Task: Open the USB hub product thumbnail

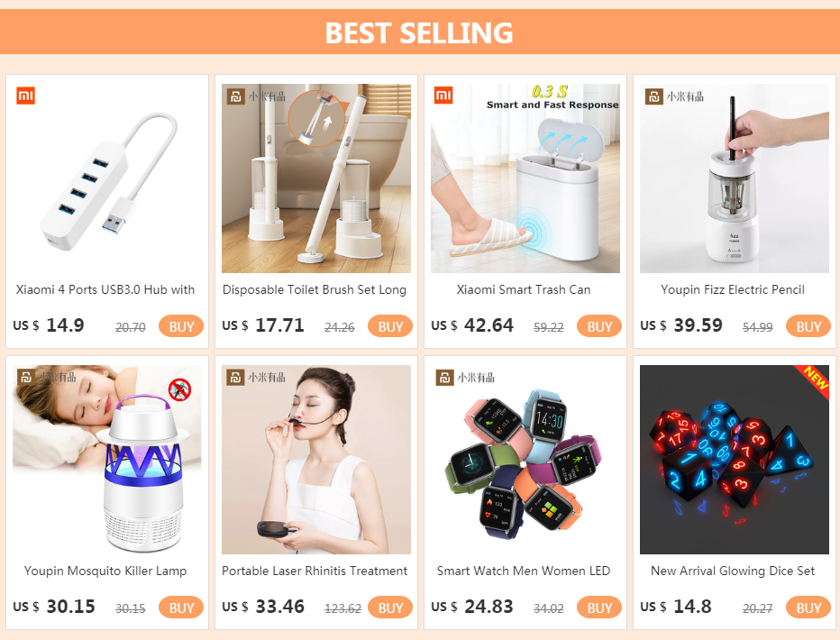Action: tap(107, 178)
